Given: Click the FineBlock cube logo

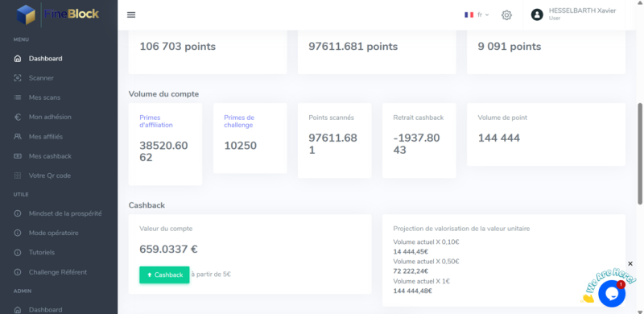Looking at the screenshot, I should pos(27,14).
